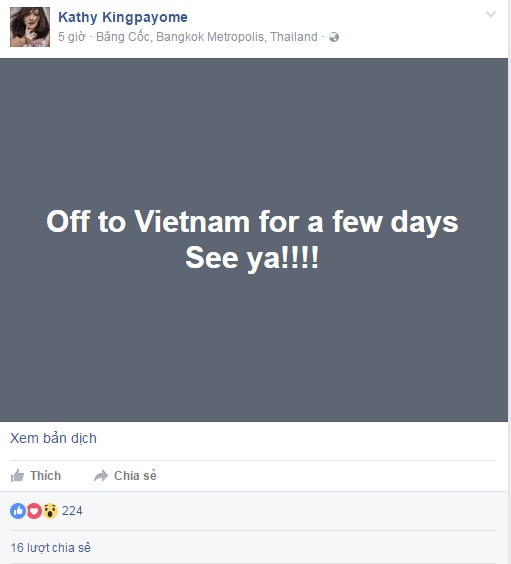511x564 pixels.
Task: Open the 16 lượt chia sẻ list
Action: [50, 547]
